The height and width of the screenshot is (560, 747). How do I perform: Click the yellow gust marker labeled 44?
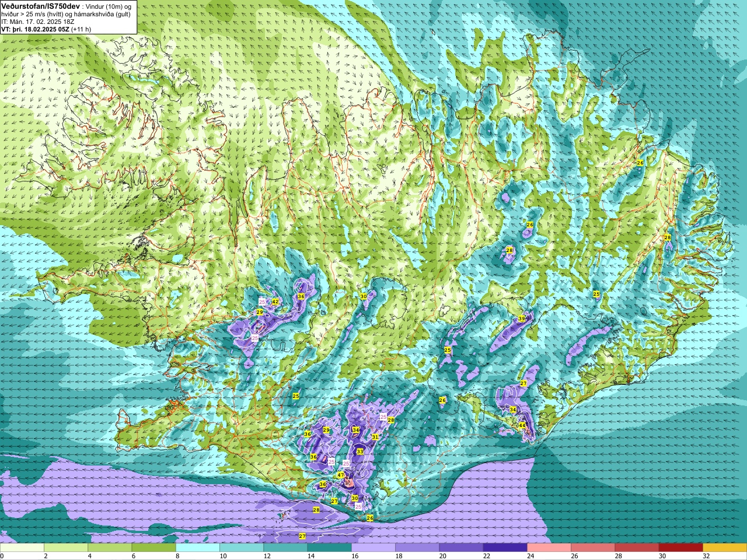522,426
